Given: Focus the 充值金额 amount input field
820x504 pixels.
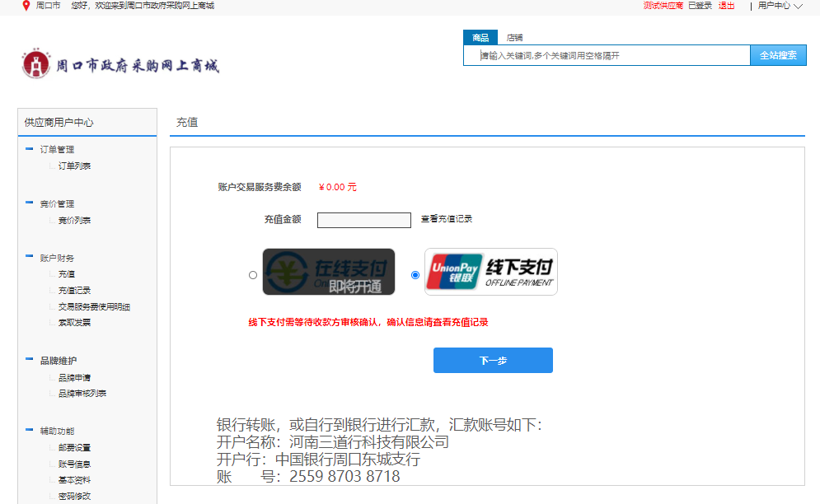Looking at the screenshot, I should coord(364,220).
